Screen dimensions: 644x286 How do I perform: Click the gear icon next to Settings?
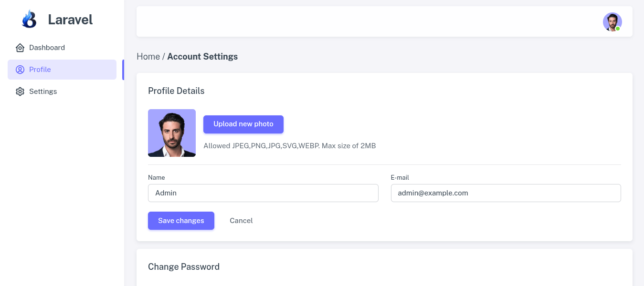click(20, 92)
